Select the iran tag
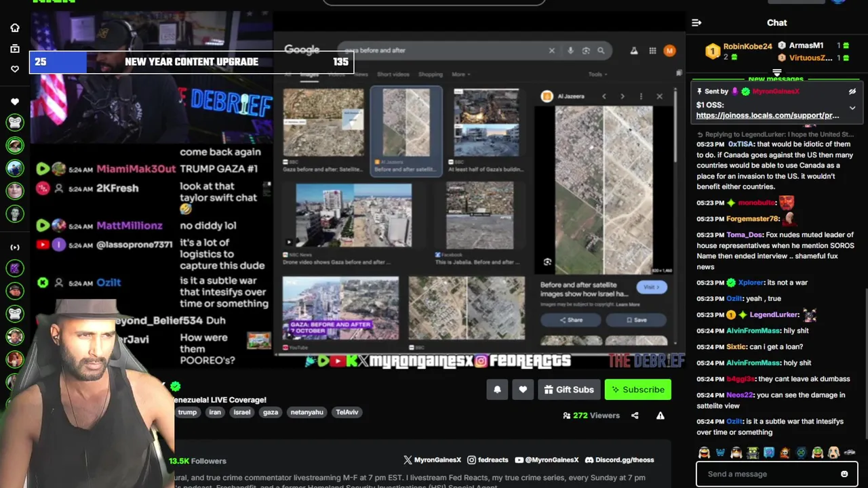This screenshot has height=488, width=868. (x=215, y=412)
